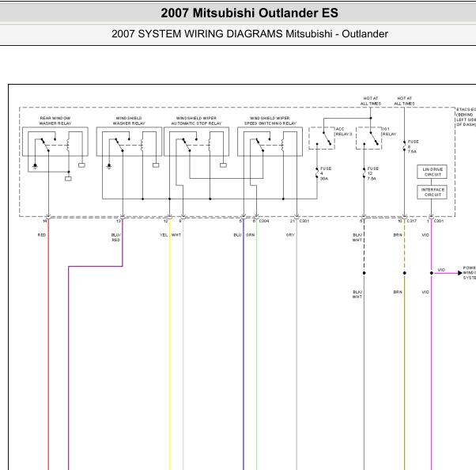Click 'WINDSHIELD WIPER AUTOMATIC STOP RELAY' label

(196, 120)
